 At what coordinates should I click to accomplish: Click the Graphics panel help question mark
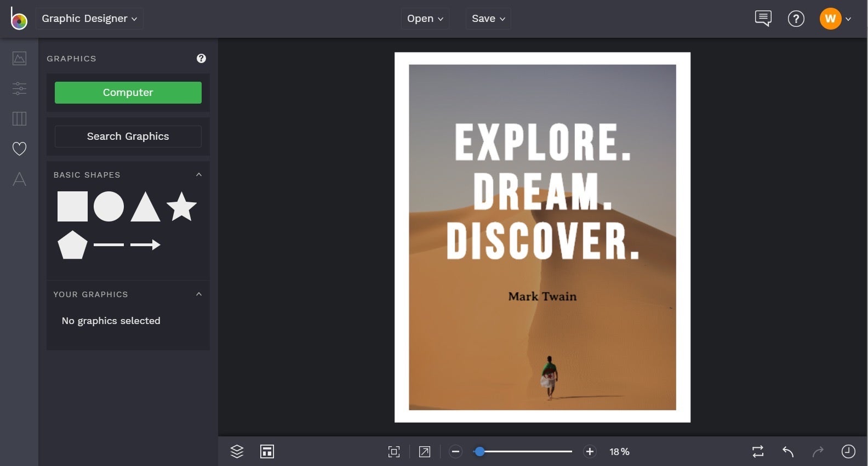201,58
